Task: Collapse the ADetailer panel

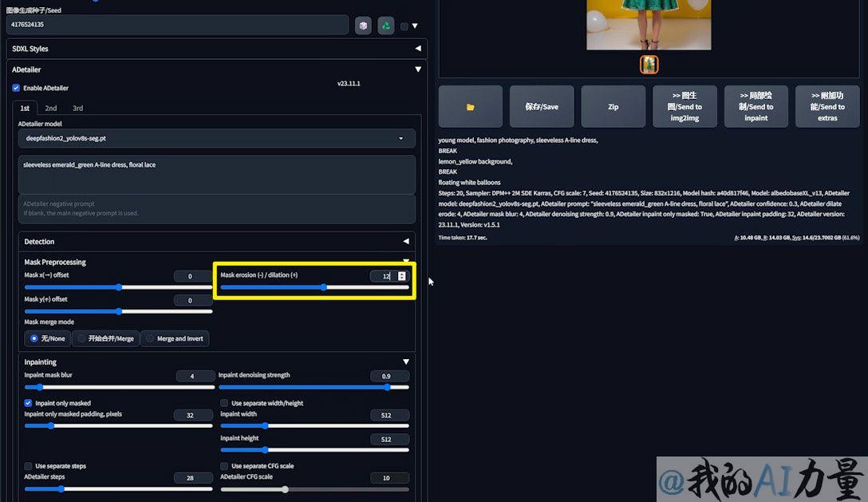Action: click(418, 69)
